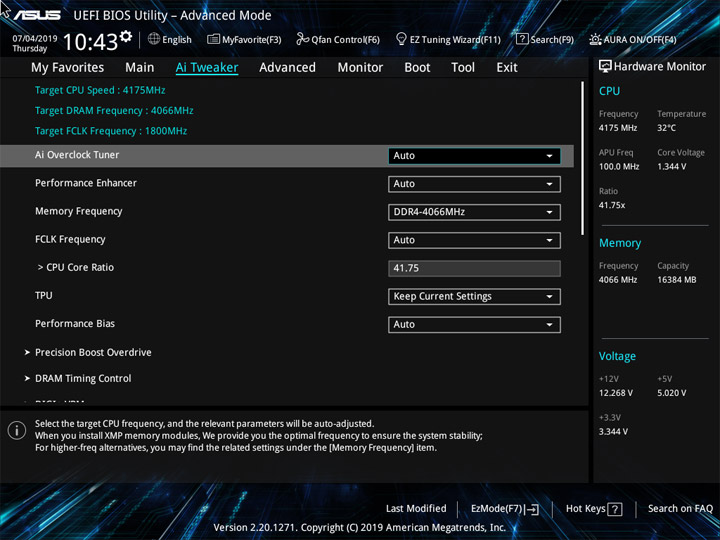Click the settings gear next to the clock

(126, 36)
